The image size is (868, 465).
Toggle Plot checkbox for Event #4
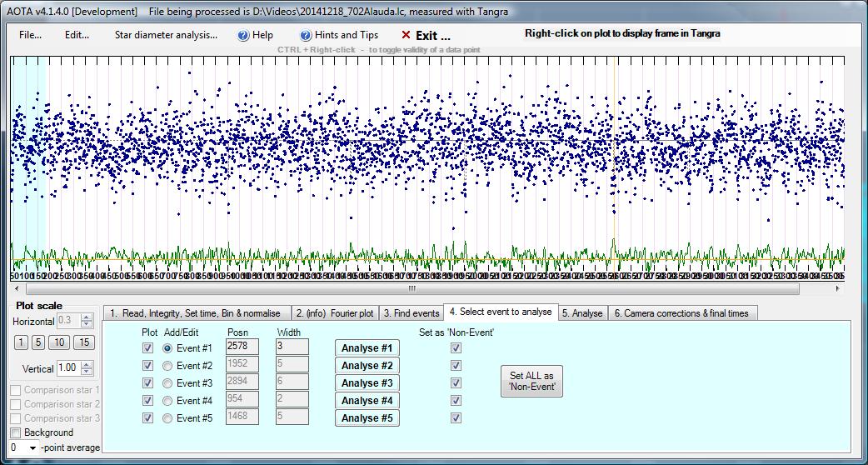coord(147,400)
